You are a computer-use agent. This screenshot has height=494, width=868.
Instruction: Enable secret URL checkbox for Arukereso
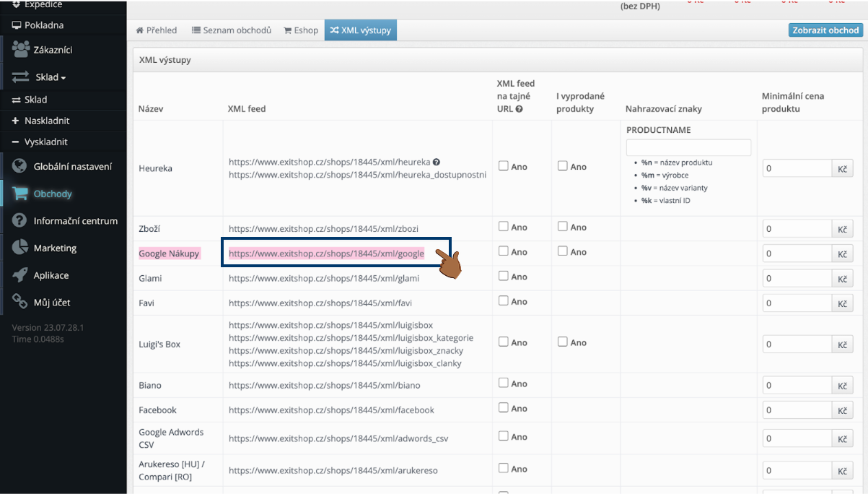point(504,469)
